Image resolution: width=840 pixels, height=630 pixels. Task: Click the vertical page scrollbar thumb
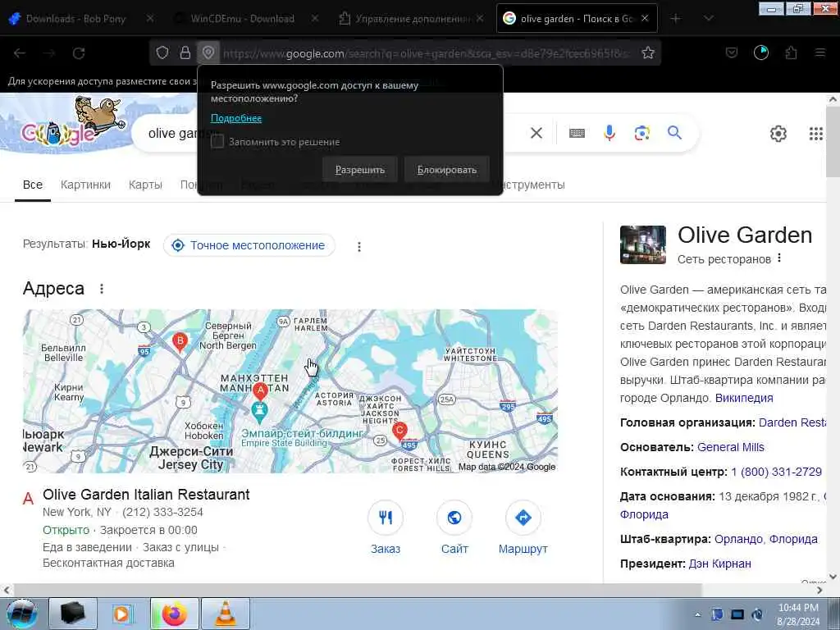coord(833,141)
